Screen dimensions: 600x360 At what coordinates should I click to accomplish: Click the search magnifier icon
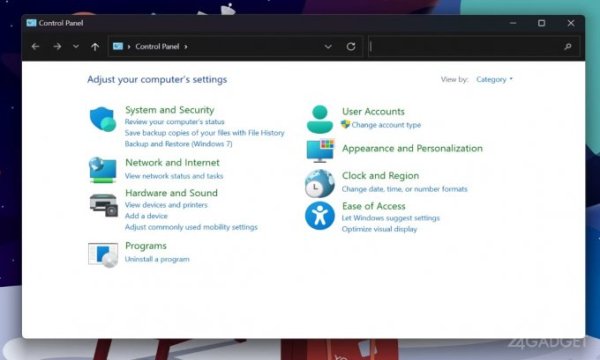568,47
